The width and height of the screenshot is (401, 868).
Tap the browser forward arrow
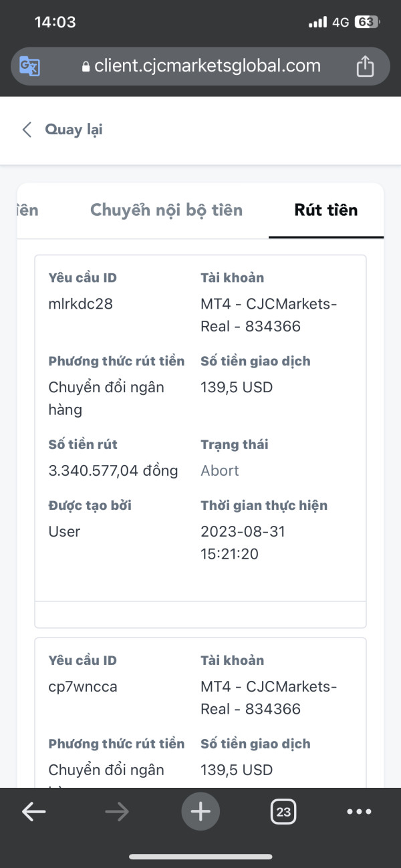click(117, 812)
